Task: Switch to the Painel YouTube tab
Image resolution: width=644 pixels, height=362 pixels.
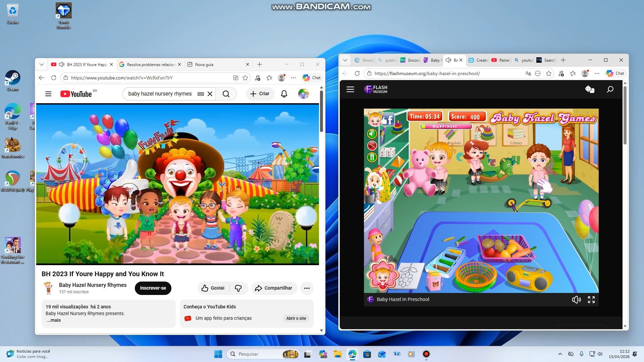Action: click(500, 60)
